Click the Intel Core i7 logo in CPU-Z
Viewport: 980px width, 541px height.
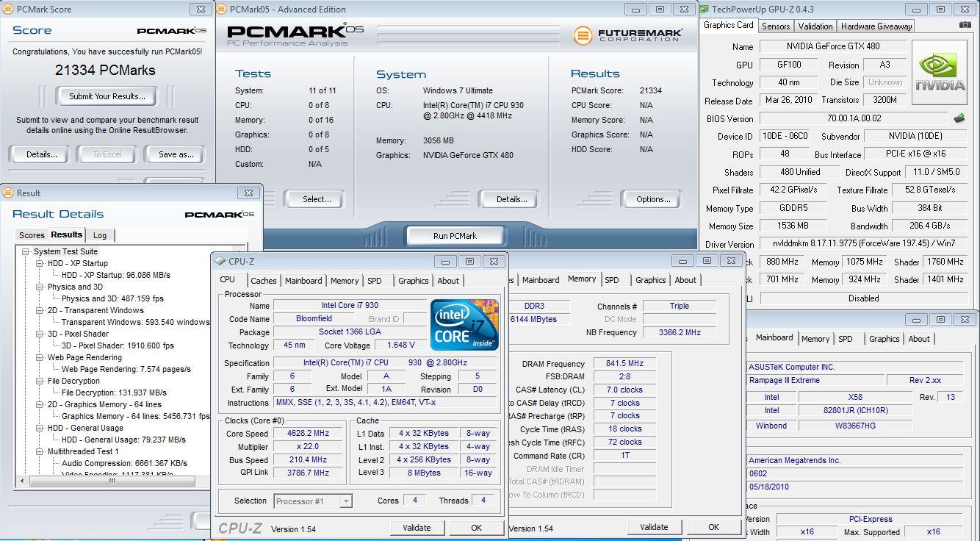(464, 324)
